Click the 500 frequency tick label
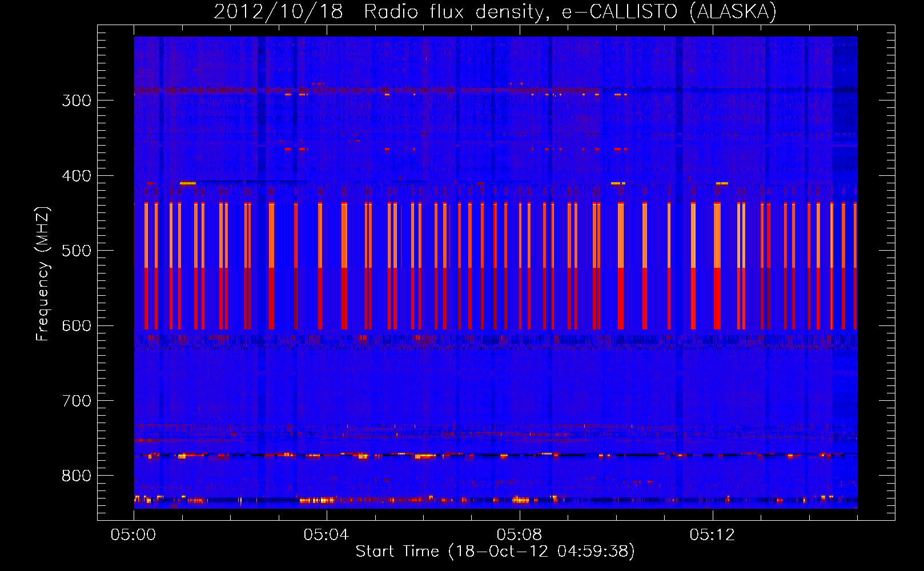924x571 pixels. [x=77, y=251]
